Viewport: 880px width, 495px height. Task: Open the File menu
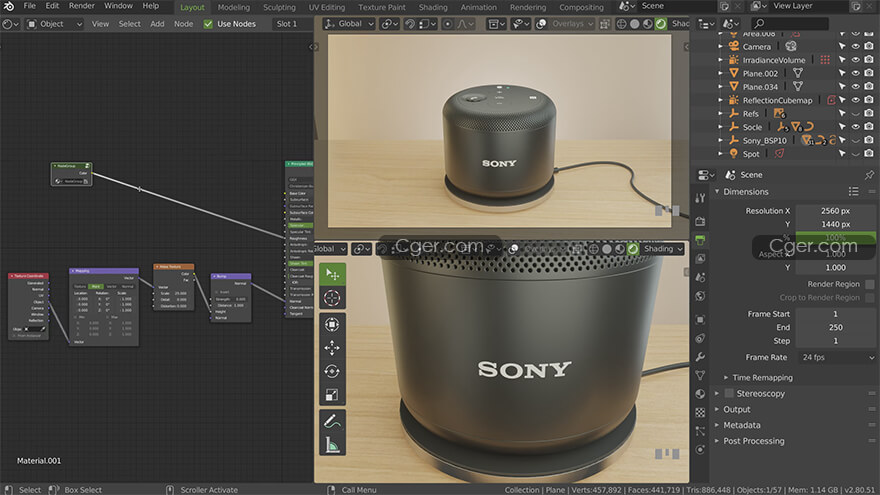(29, 6)
